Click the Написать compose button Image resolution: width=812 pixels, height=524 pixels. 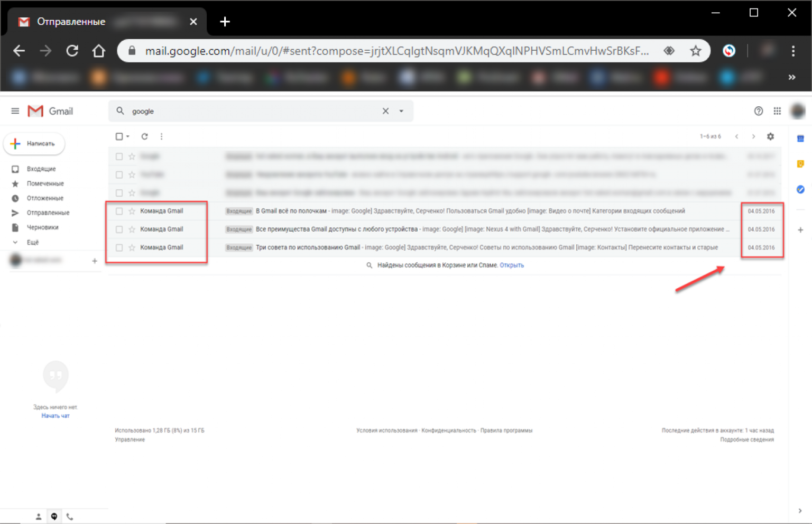(x=34, y=144)
